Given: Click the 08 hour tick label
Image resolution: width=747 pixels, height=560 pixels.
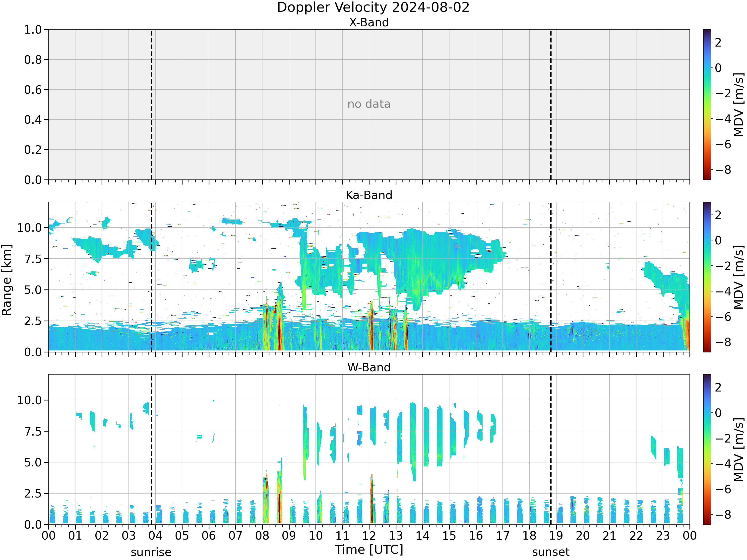Looking at the screenshot, I should (262, 536).
